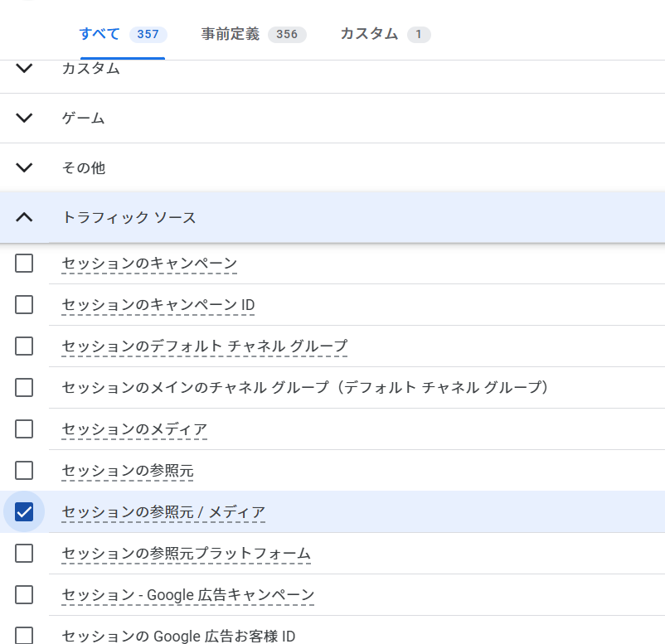Check the セッションの参照元 checkbox
The width and height of the screenshot is (665, 644).
coord(24,470)
